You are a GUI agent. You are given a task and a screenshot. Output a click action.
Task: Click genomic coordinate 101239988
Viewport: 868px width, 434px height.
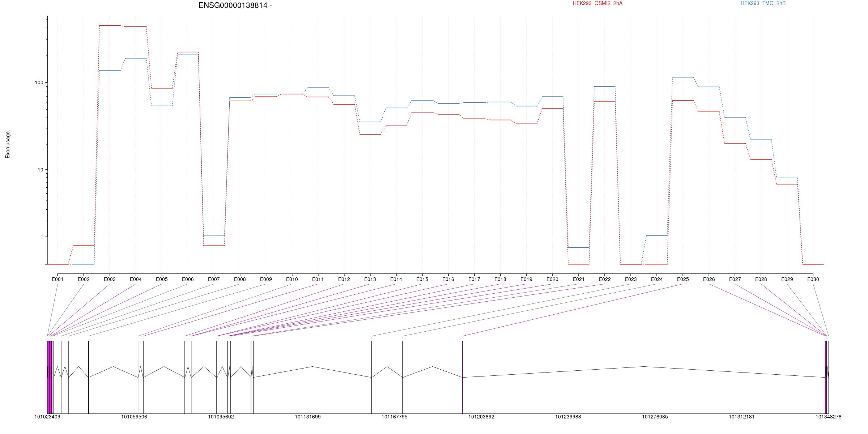coord(568,417)
